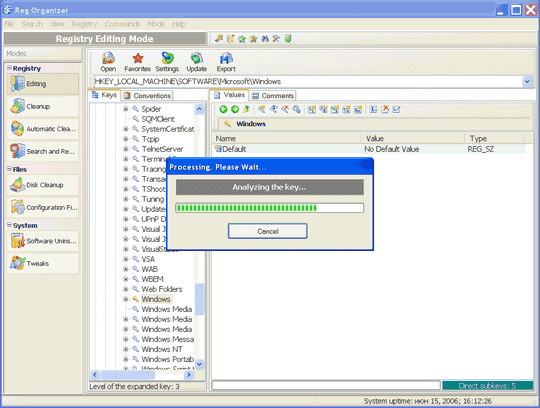Select the Keys tab
Screen dimensions: 540x408
105,95
